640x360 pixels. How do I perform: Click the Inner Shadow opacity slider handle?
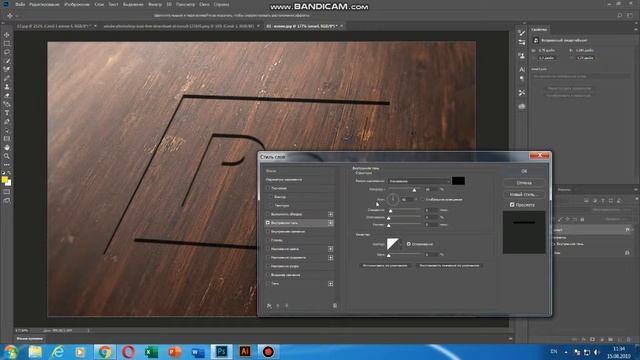414,190
